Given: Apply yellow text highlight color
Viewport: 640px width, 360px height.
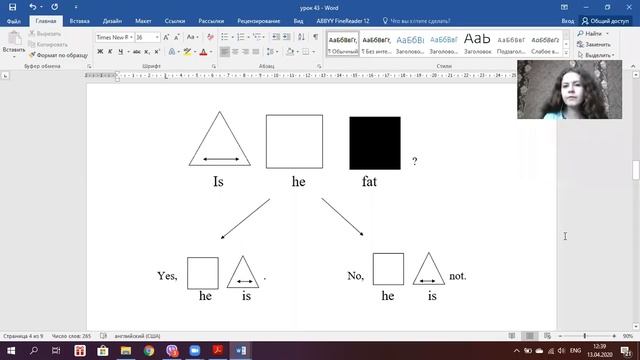Looking at the screenshot, I should click(187, 51).
